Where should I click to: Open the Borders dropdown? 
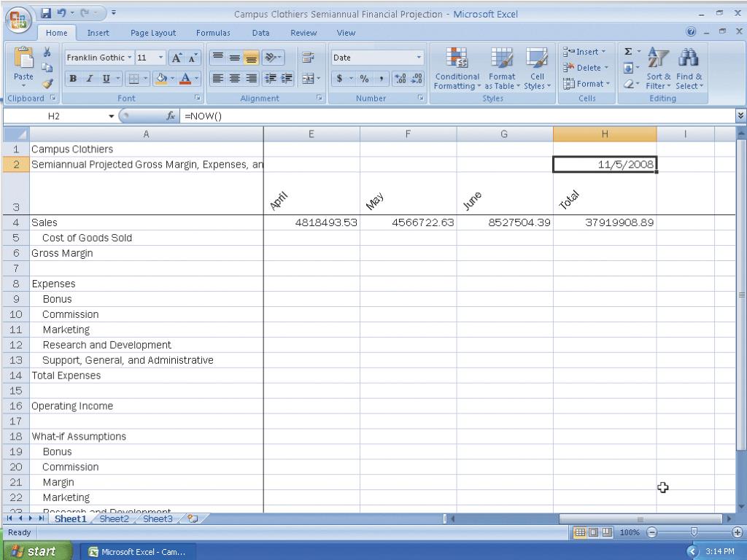[x=146, y=78]
